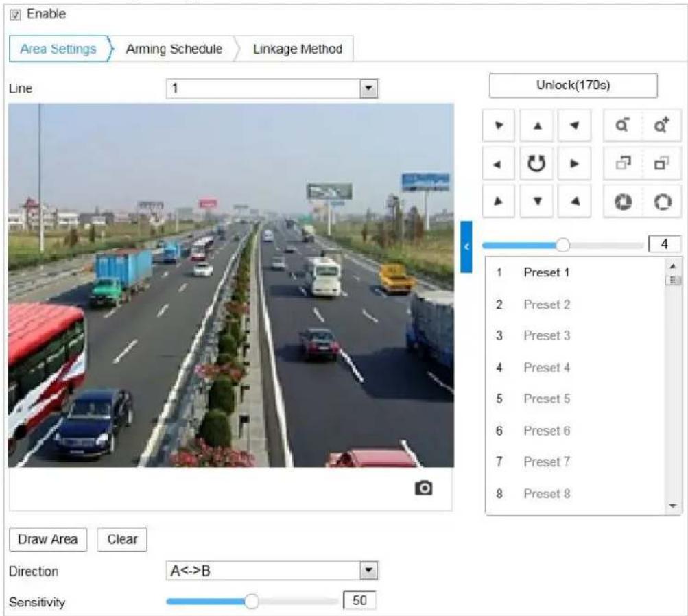Click the Clear button
Viewport: 688px width, 616px height.
pyautogui.click(x=122, y=539)
